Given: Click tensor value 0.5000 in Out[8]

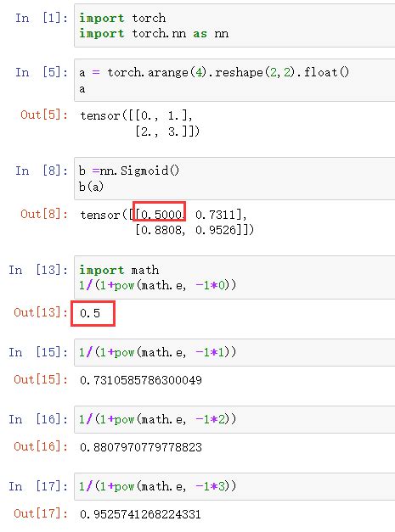Looking at the screenshot, I should 161,215.
